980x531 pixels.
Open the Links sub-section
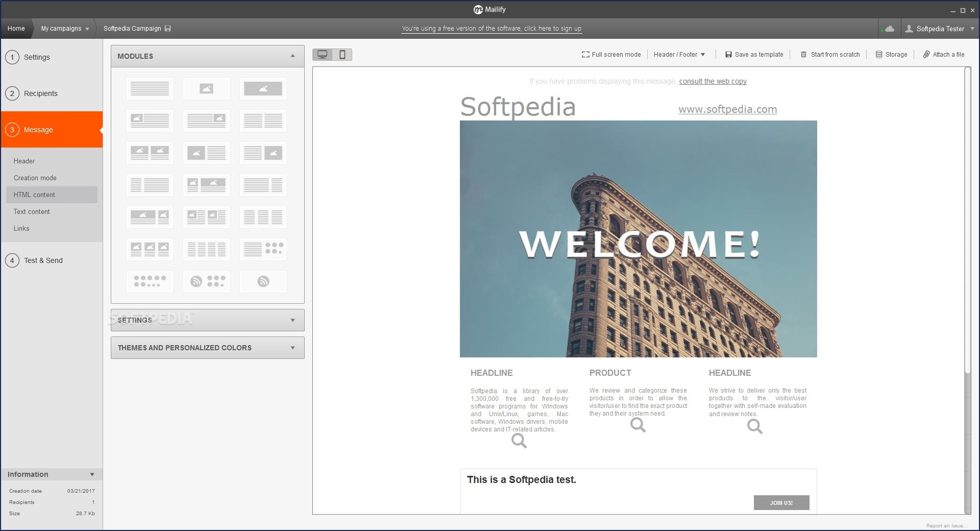tap(52, 228)
